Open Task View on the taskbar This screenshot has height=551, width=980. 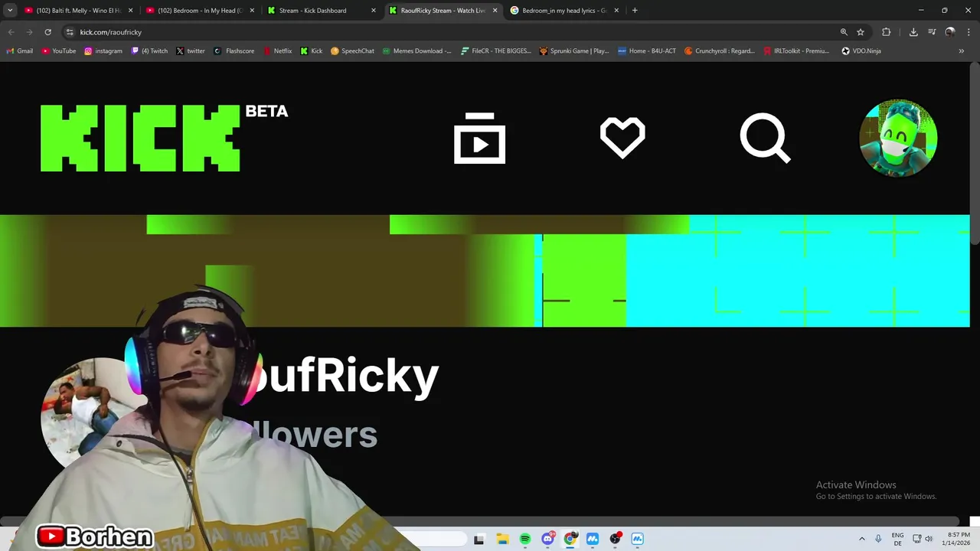pos(479,539)
